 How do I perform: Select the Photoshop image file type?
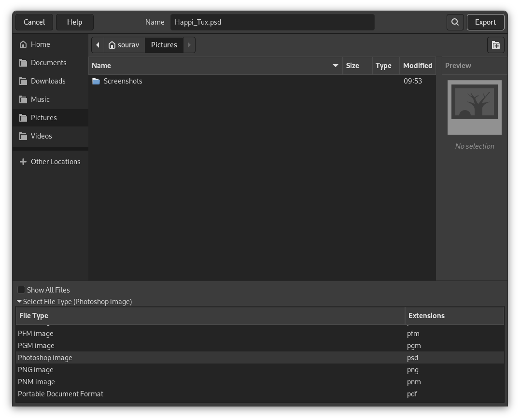(x=45, y=357)
